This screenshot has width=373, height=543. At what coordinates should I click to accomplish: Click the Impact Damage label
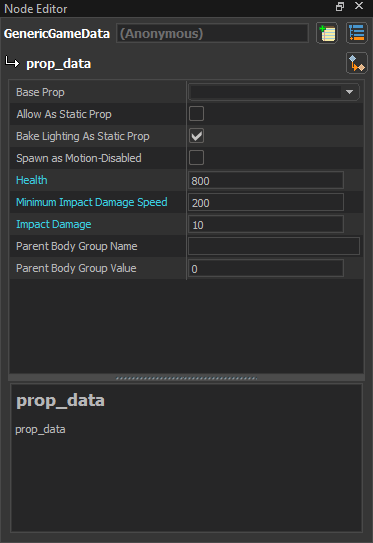pos(54,224)
